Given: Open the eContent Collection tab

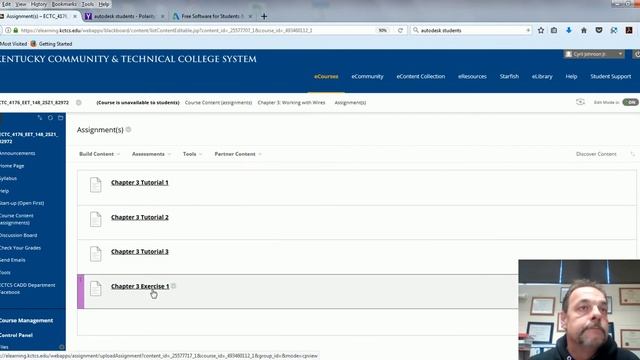Looking at the screenshot, I should 421,76.
